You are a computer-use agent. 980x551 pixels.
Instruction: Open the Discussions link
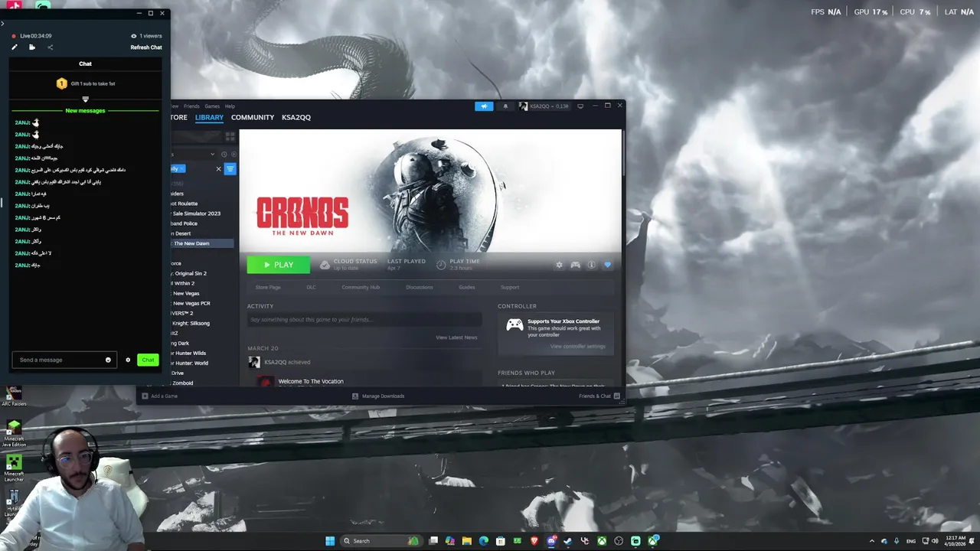pyautogui.click(x=420, y=287)
